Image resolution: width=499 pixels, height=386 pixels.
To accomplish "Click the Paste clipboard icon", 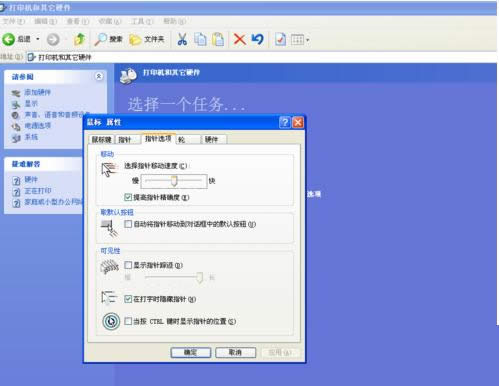I will [x=218, y=39].
